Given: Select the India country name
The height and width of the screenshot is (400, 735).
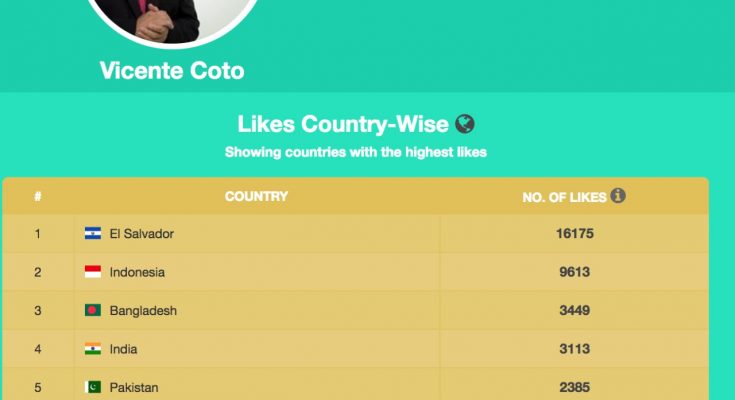Looking at the screenshot, I should (123, 349).
